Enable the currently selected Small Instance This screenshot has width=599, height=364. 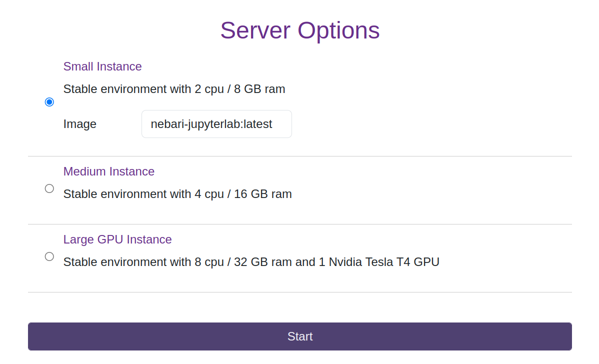(x=49, y=101)
